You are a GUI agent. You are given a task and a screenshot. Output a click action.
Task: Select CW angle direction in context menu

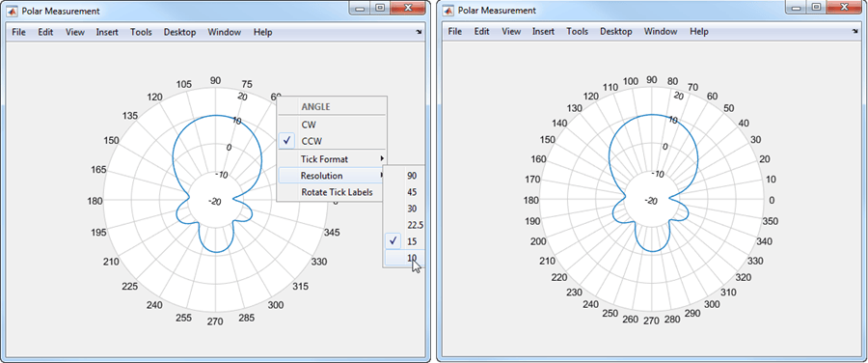click(332, 125)
